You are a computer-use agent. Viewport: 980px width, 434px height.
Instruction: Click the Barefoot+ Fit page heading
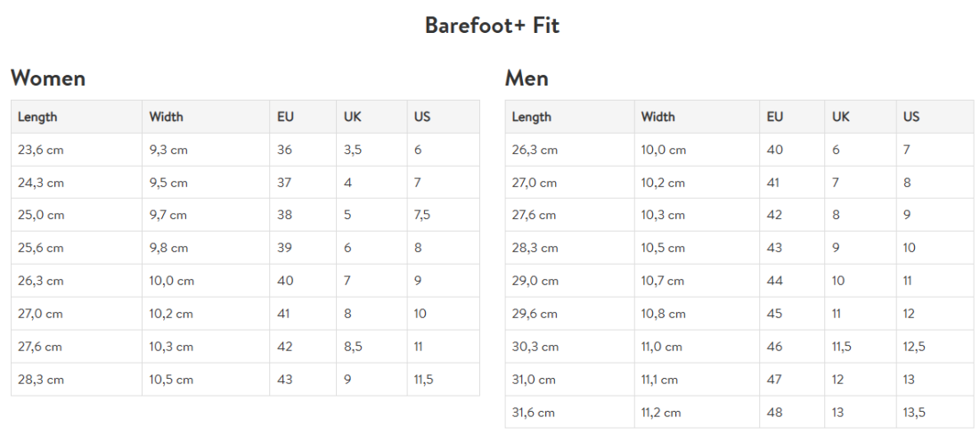(x=492, y=26)
